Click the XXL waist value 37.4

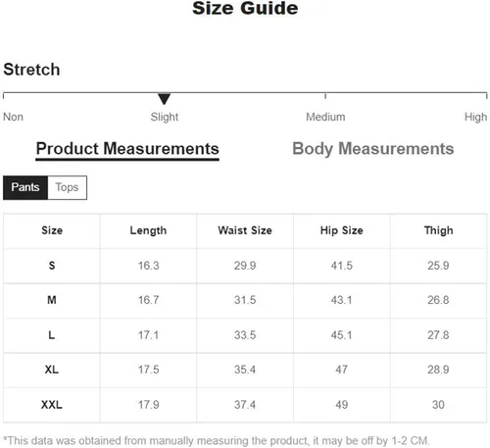coord(245,405)
